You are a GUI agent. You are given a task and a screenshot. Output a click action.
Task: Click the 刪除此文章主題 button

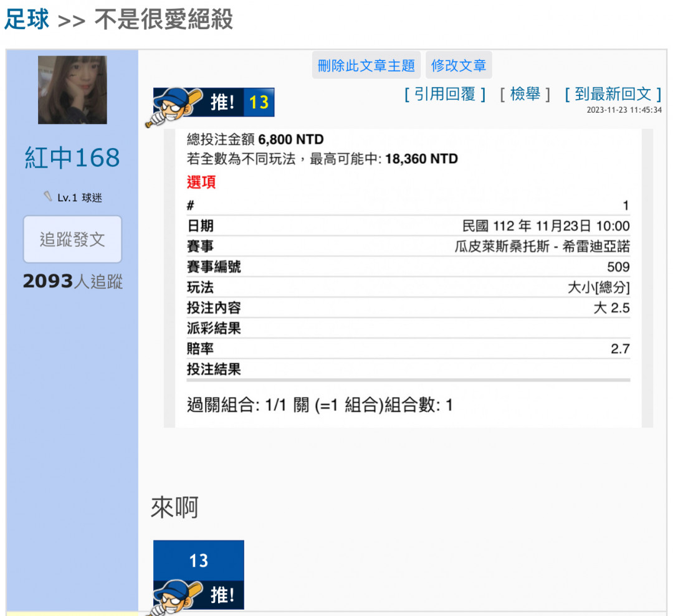tap(366, 65)
